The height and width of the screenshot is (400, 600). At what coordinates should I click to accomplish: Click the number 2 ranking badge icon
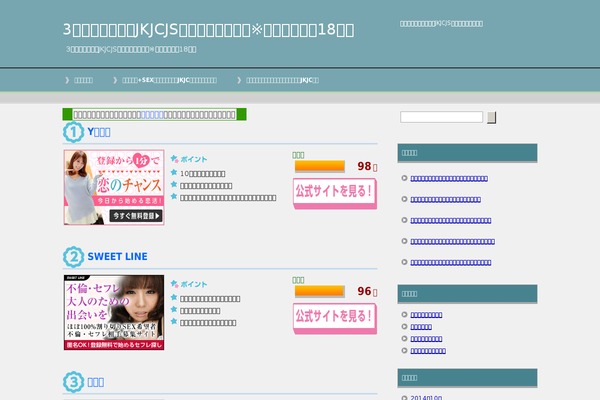coord(73,256)
